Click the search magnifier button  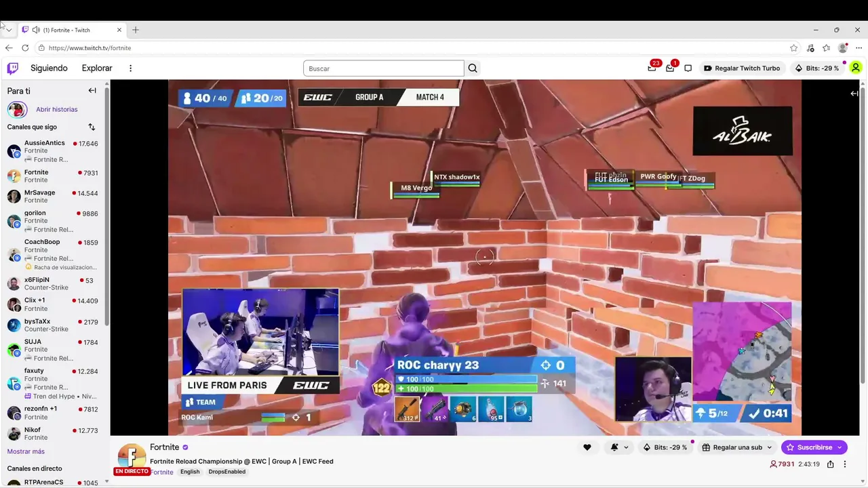(473, 68)
